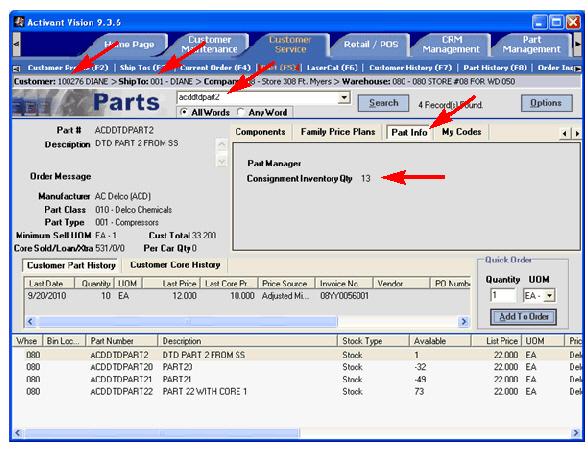Select the 9/20/2010 part history row
The width and height of the screenshot is (588, 451).
(x=248, y=296)
